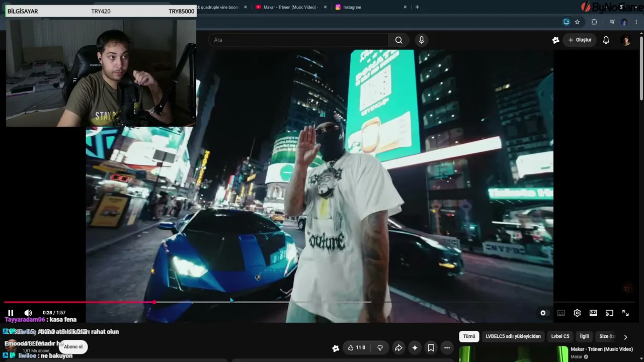The height and width of the screenshot is (362, 644).
Task: Open the Oluştur create menu
Action: tap(580, 40)
